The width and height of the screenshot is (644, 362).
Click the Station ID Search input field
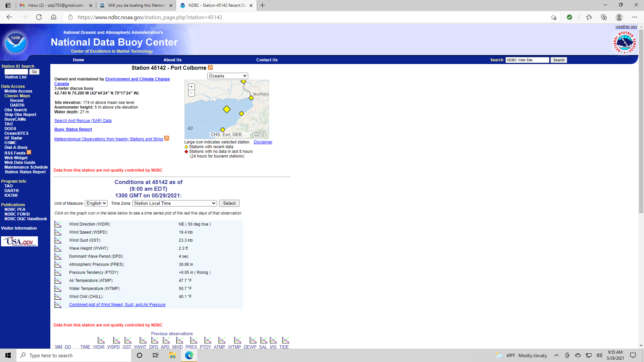coord(16,72)
